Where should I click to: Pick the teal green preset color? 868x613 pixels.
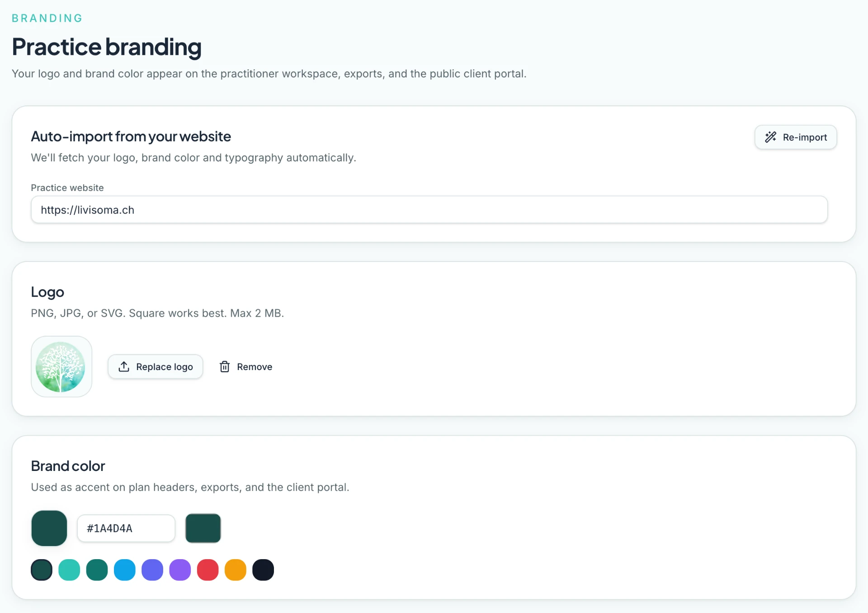pyautogui.click(x=97, y=570)
